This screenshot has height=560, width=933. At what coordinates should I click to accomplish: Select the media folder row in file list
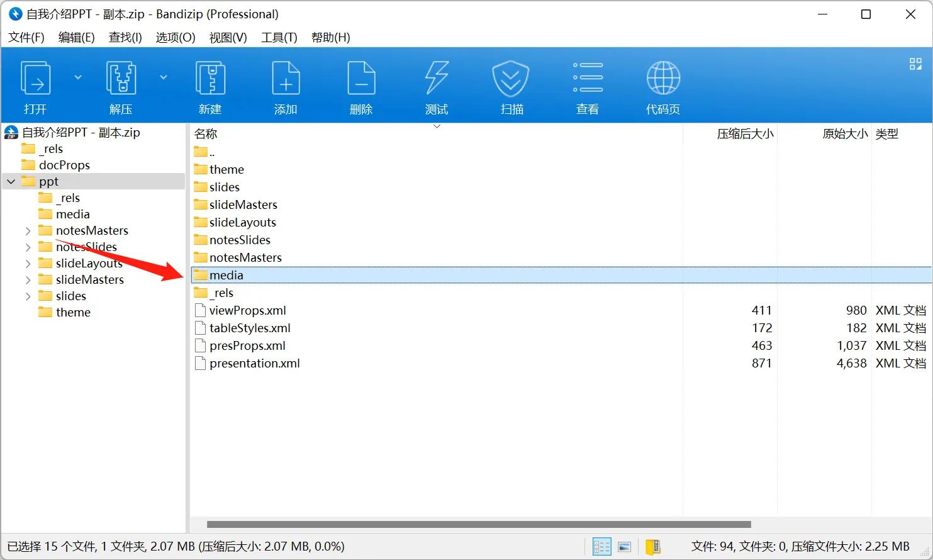561,275
